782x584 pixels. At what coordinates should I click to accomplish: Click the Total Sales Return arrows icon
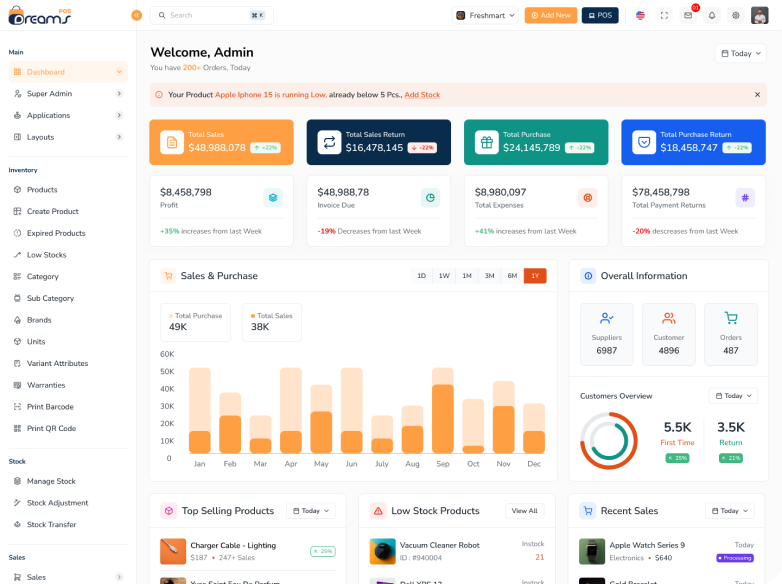pos(329,142)
